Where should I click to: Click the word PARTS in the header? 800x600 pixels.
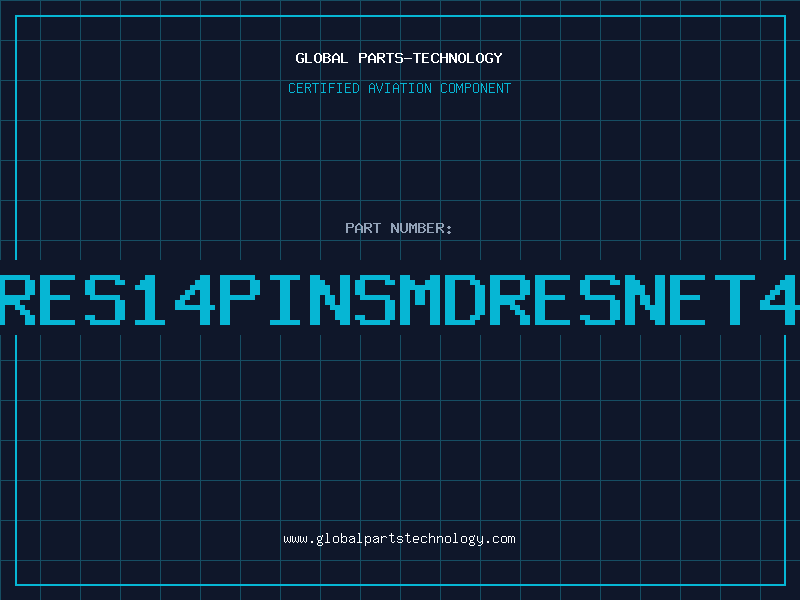click(x=380, y=58)
